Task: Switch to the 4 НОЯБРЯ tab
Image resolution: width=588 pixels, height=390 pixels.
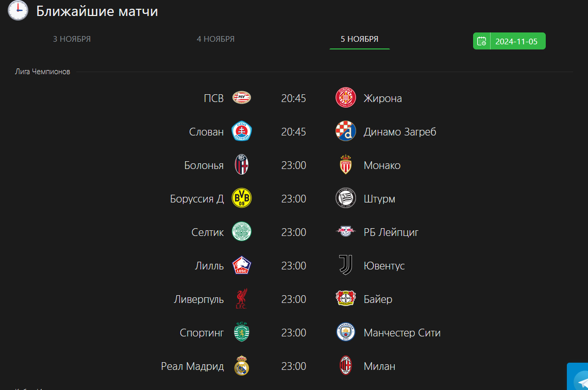Action: (215, 39)
